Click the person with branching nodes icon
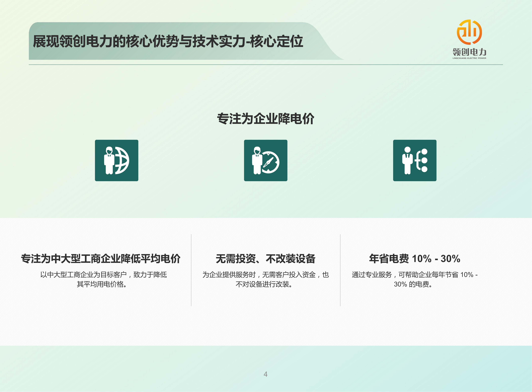The height and width of the screenshot is (392, 532). [x=415, y=160]
